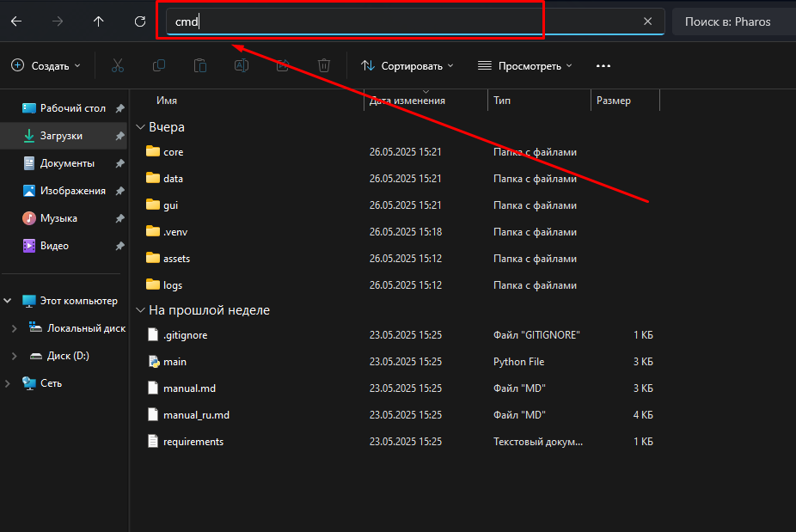Click the address bar containing cmd
This screenshot has height=532, width=796.
(415, 21)
